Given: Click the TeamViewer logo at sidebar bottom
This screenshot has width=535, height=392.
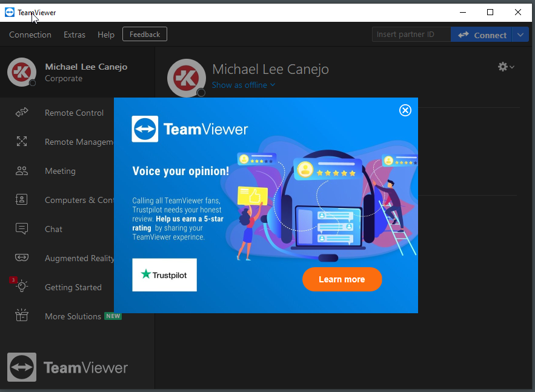Looking at the screenshot, I should pyautogui.click(x=68, y=367).
